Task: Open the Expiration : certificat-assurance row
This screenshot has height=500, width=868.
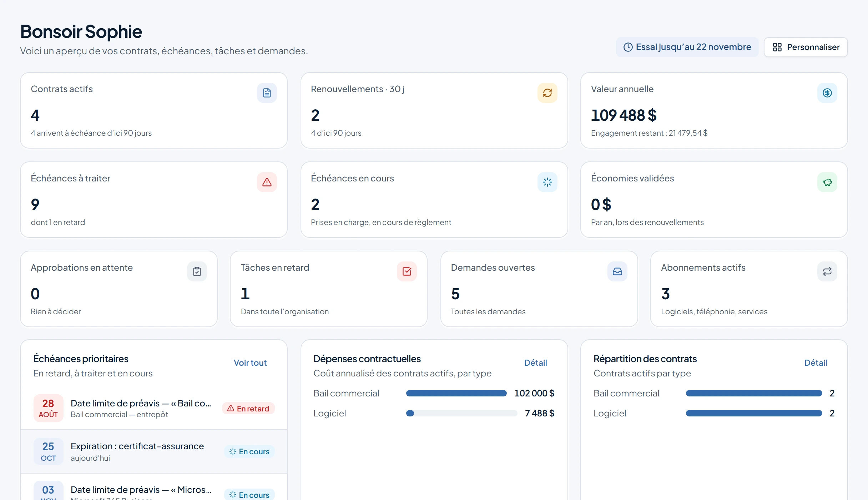Action: click(154, 451)
